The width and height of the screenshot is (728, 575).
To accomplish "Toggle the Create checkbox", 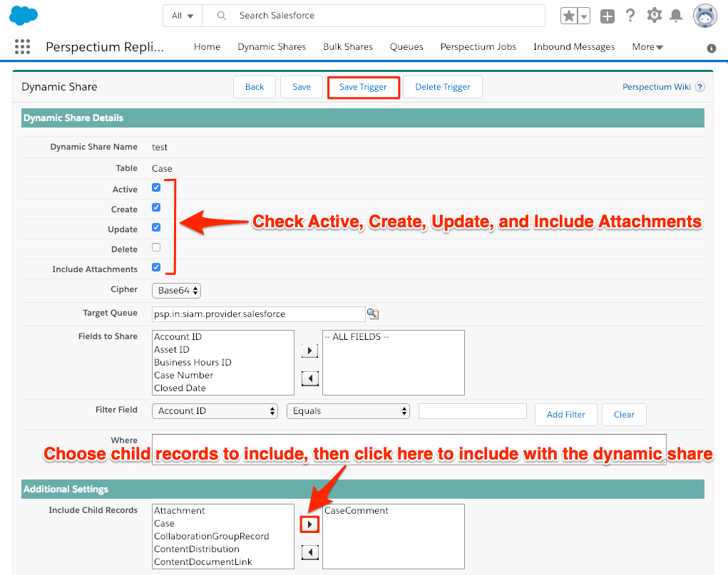I will click(x=156, y=207).
